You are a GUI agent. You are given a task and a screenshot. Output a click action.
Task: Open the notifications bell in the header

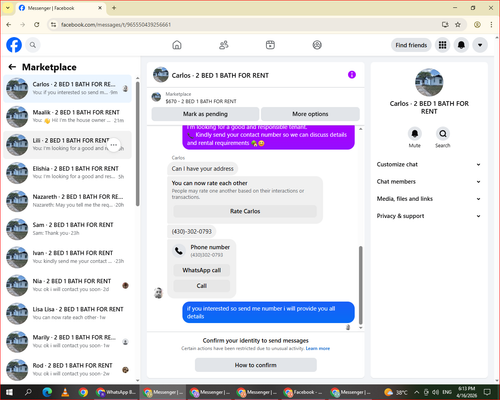(x=461, y=45)
